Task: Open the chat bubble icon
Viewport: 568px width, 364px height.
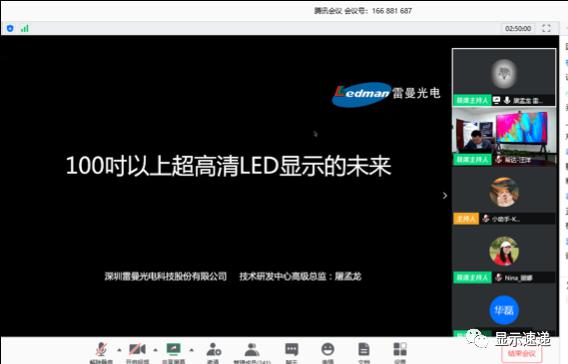Action: (x=292, y=350)
